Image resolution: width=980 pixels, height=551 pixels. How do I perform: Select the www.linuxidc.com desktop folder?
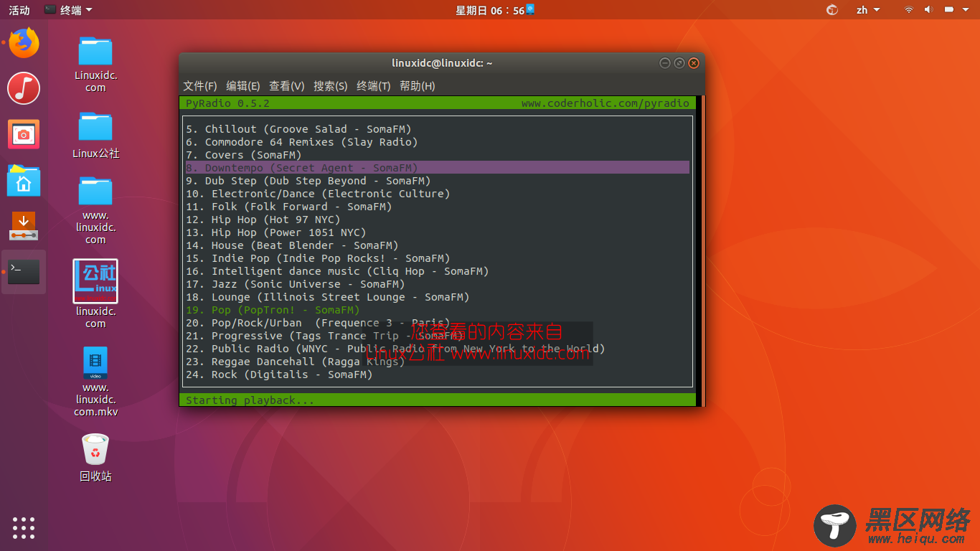point(95,210)
